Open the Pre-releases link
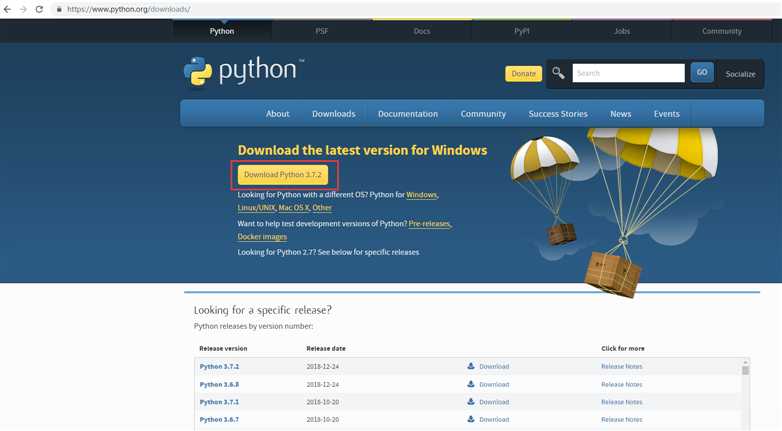The width and height of the screenshot is (782, 431). click(429, 223)
